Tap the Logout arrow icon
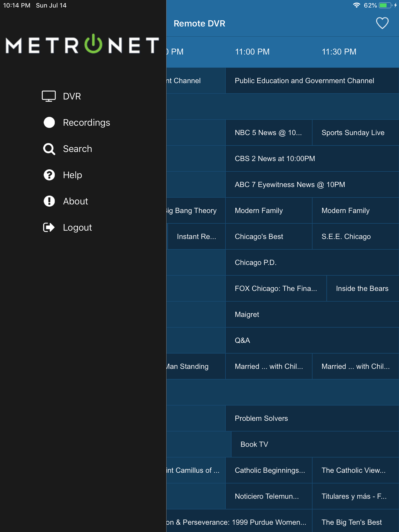The width and height of the screenshot is (399, 532). click(49, 227)
